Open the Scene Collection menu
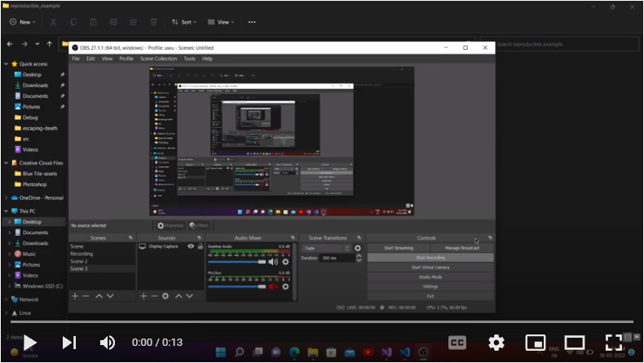The height and width of the screenshot is (363, 644). click(x=158, y=59)
